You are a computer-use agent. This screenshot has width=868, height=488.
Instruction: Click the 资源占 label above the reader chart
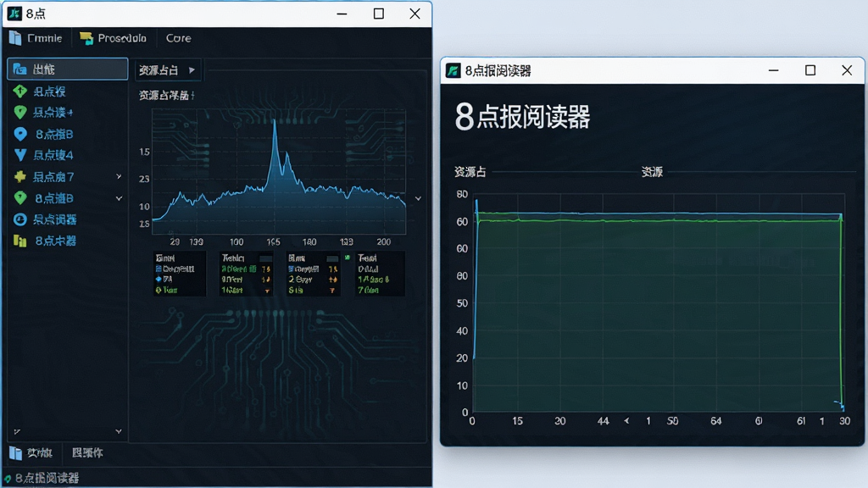(470, 172)
